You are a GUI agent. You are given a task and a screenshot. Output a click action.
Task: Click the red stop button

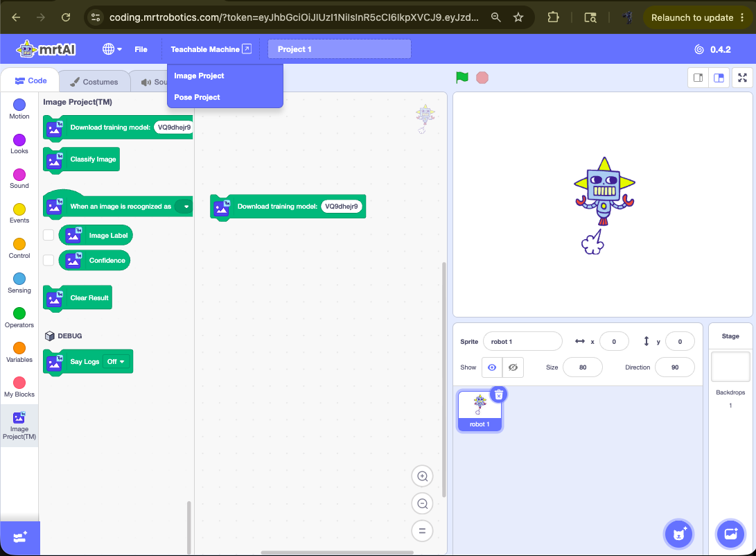coord(482,78)
